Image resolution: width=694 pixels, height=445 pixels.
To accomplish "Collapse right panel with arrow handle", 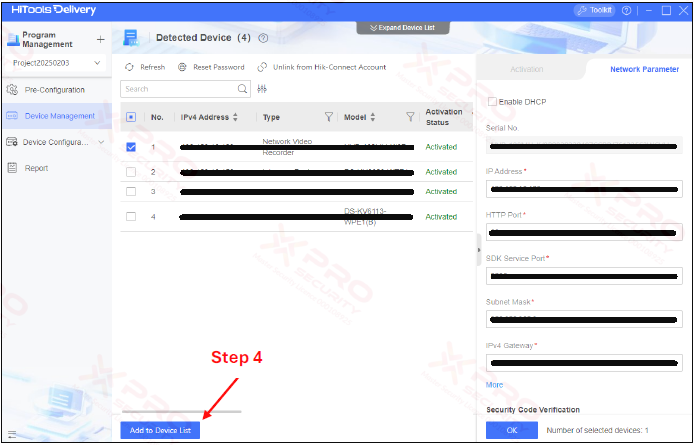I will tap(479, 250).
